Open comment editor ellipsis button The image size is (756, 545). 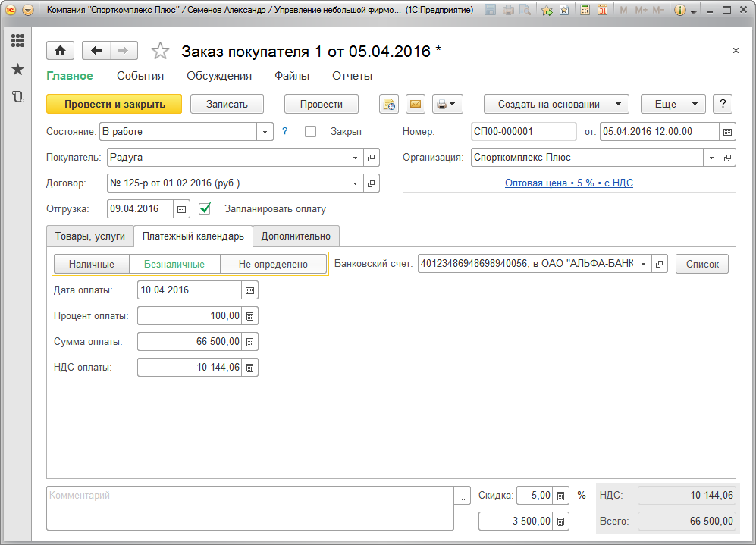pyautogui.click(x=462, y=496)
